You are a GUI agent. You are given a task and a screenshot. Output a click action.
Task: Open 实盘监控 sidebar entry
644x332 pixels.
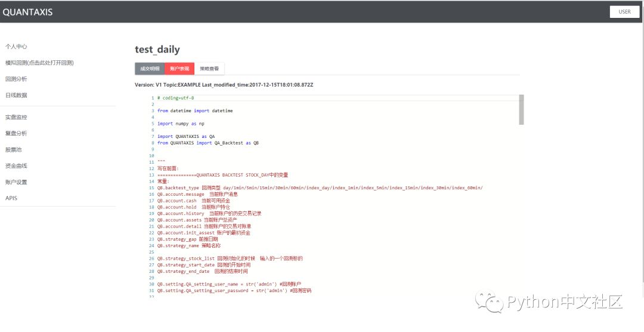(16, 117)
